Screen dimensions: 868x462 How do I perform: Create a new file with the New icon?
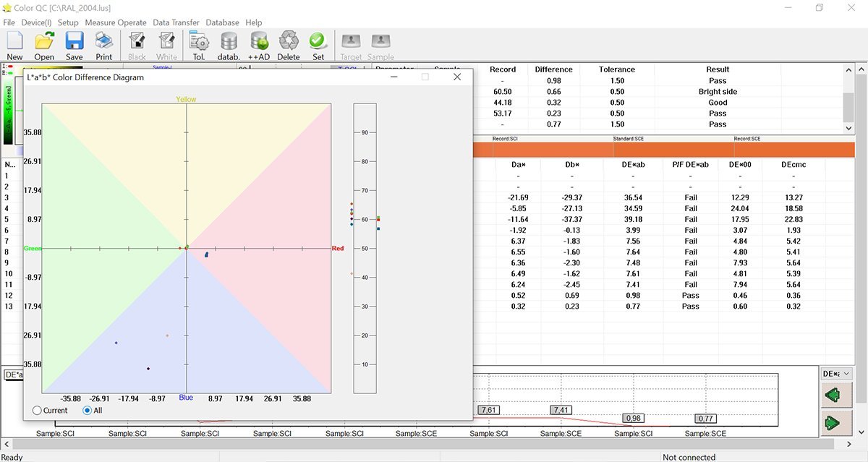pyautogui.click(x=14, y=45)
